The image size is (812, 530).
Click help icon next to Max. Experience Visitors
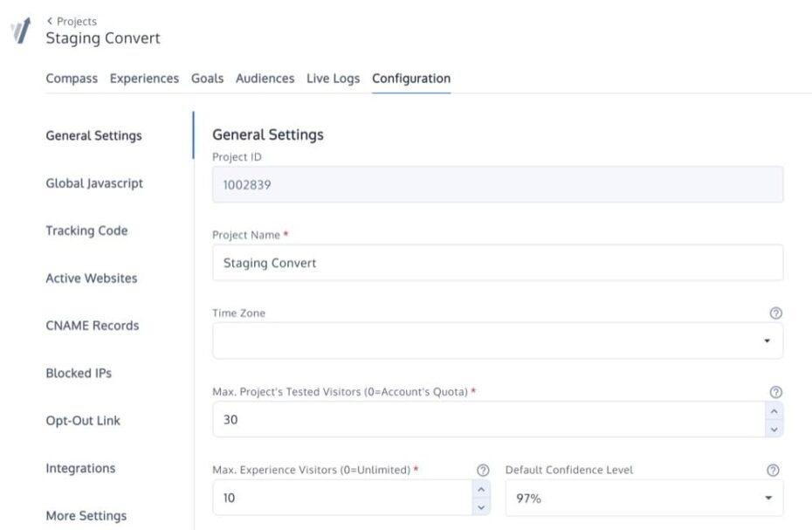[x=481, y=469]
